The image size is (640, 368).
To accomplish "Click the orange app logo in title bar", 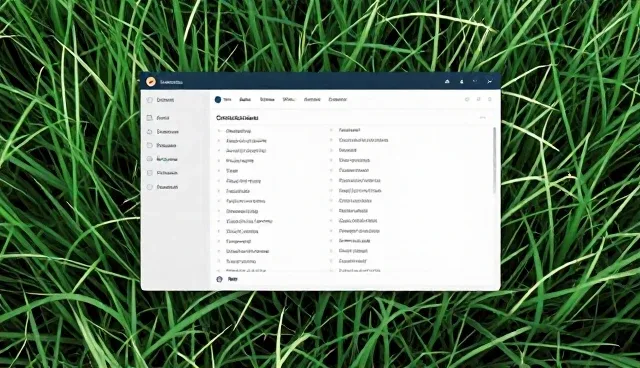I will 151,82.
